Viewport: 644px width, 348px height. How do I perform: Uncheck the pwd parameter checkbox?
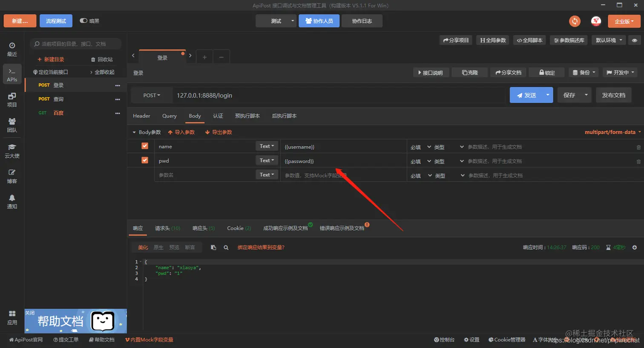[x=145, y=160]
